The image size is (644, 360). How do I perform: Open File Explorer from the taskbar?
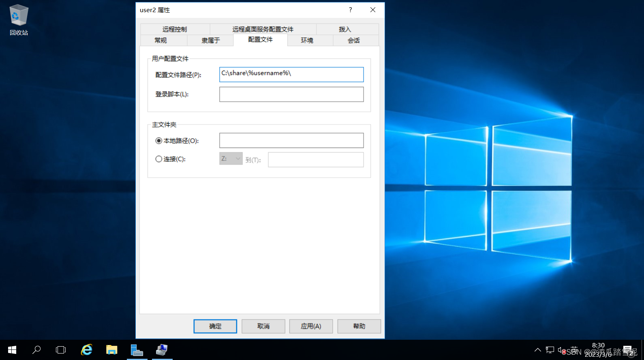click(111, 350)
